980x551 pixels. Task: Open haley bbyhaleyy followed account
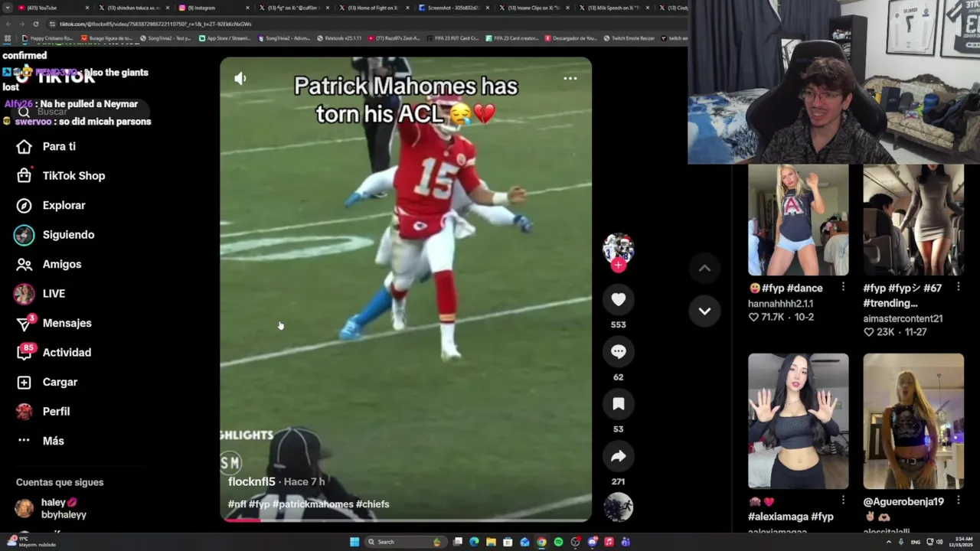(x=52, y=508)
